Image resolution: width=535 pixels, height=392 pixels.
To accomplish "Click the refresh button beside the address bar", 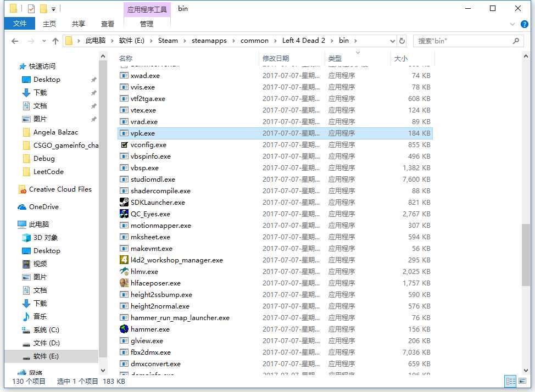I will point(402,41).
